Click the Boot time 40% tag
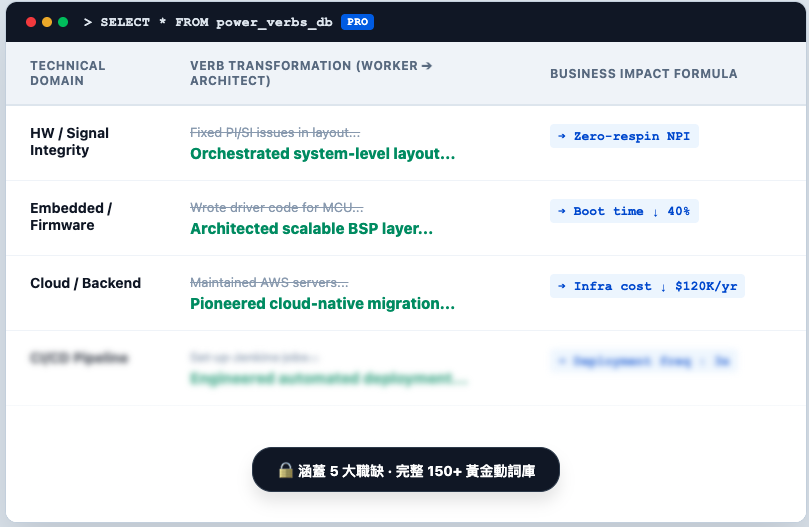 pos(624,211)
